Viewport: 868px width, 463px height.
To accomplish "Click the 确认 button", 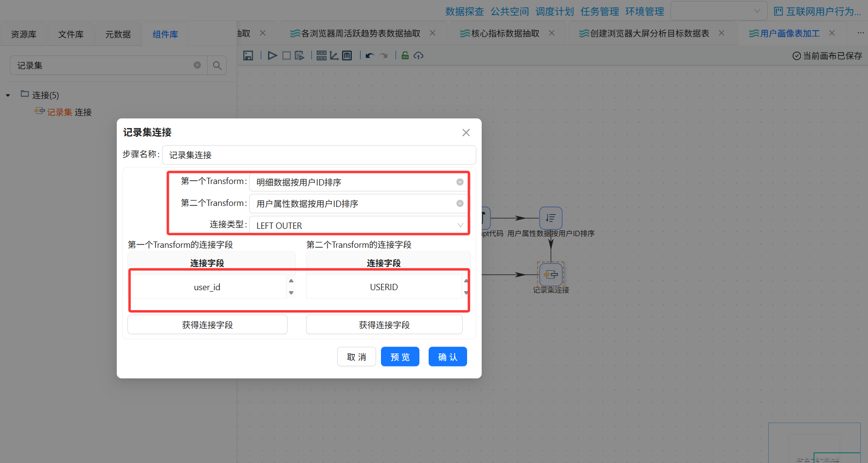I will pos(448,357).
